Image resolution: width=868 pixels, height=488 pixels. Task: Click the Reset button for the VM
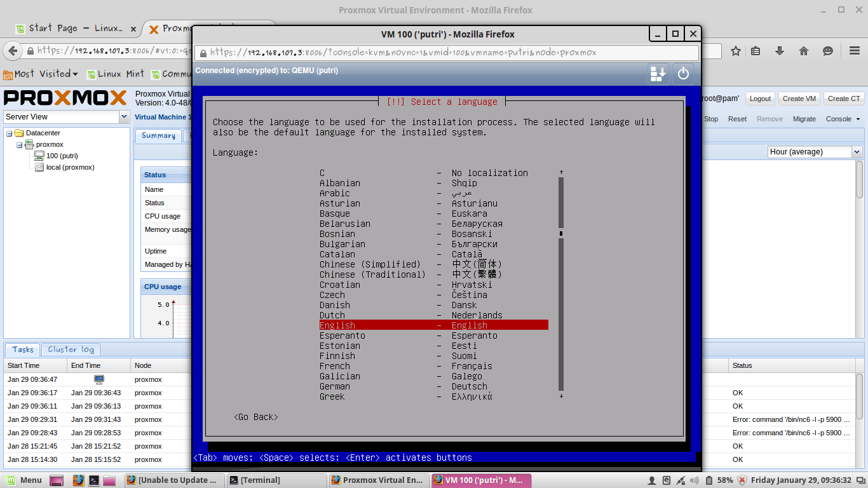coord(738,119)
